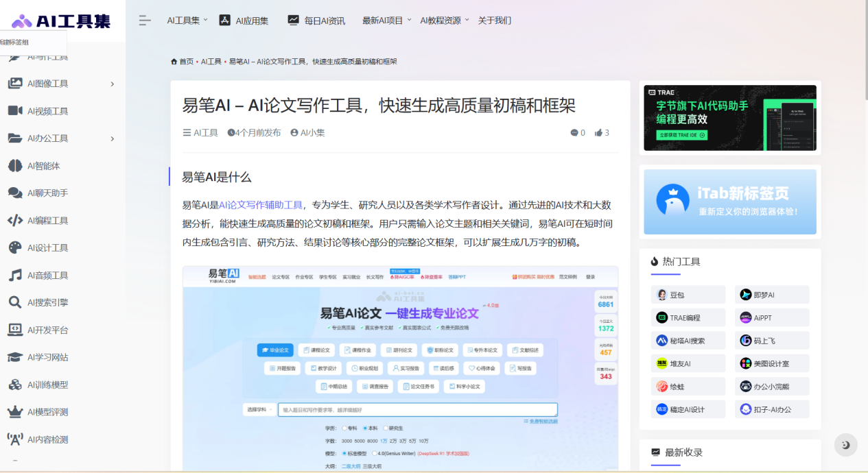
Task: Open the AI教程资源 dropdown menu
Action: click(445, 21)
